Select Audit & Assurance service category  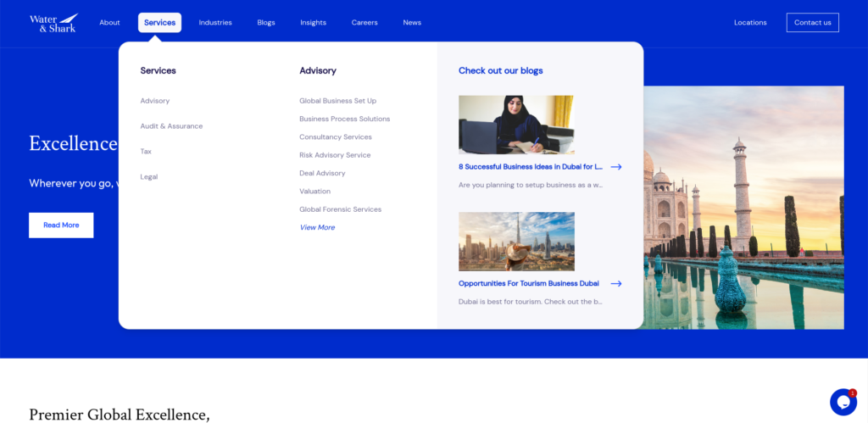click(171, 126)
